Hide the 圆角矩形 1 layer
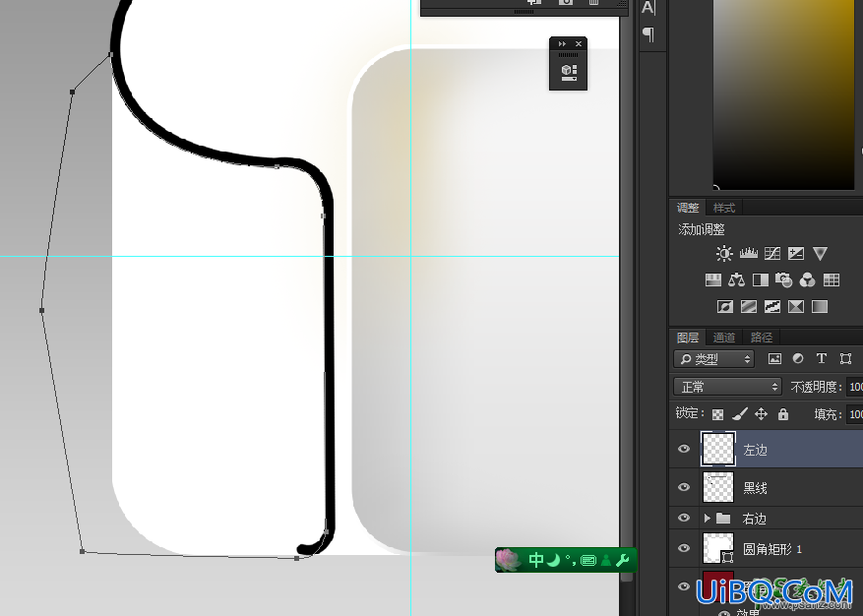This screenshot has height=616, width=863. coord(684,548)
